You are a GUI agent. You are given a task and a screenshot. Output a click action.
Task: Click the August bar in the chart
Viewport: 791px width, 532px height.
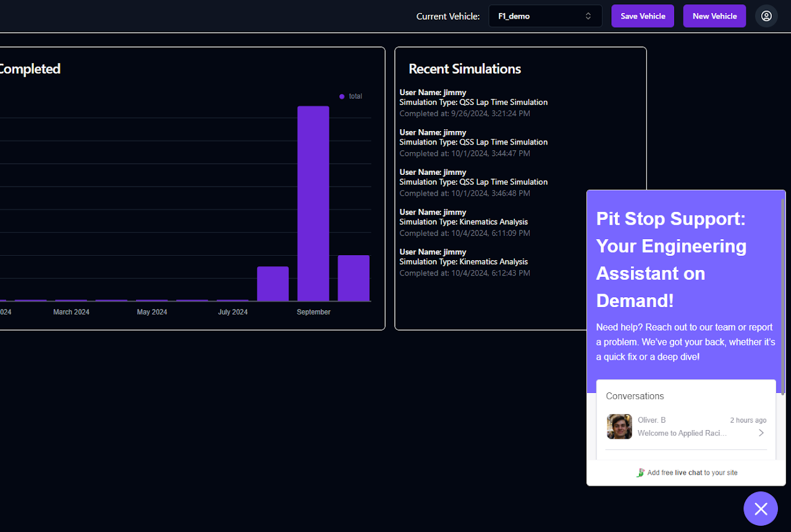pos(273,284)
